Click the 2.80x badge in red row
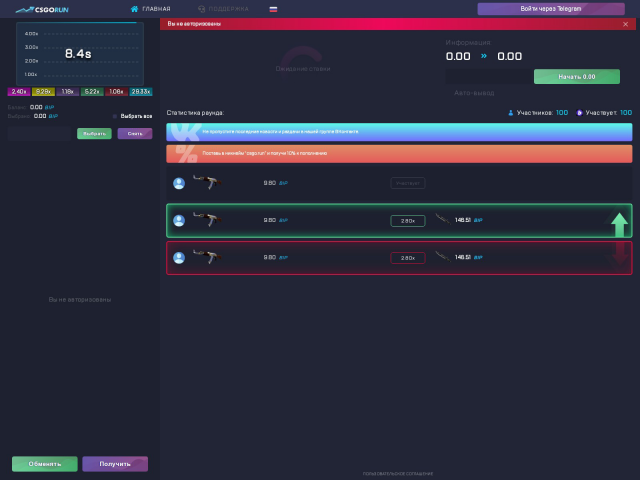Screen dimensions: 640x480 click(408, 258)
